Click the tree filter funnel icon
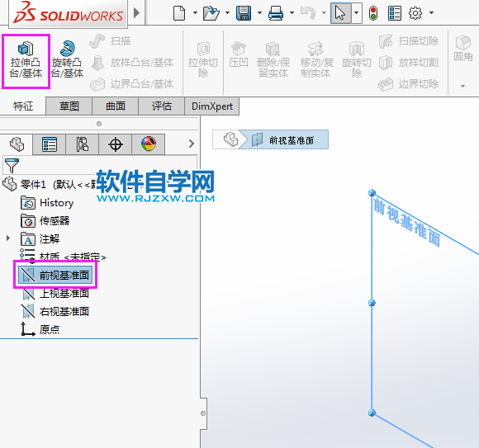Viewport: 479px width, 448px height. tap(12, 166)
